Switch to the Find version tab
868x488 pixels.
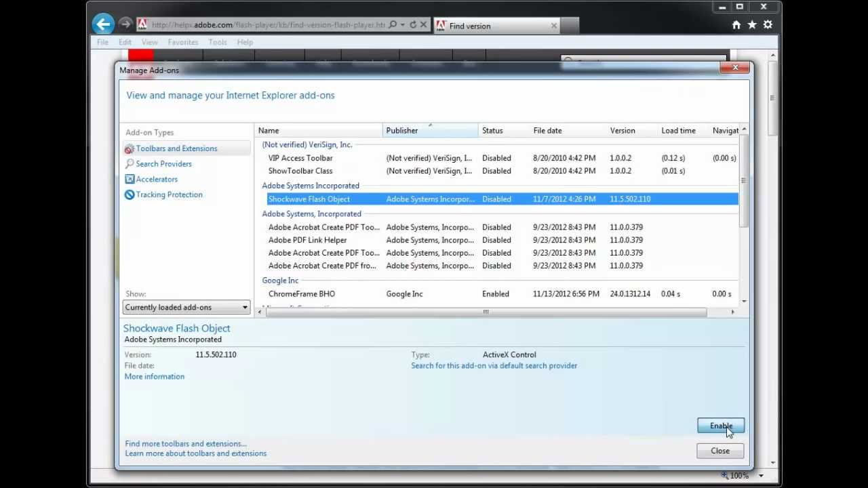click(x=496, y=26)
